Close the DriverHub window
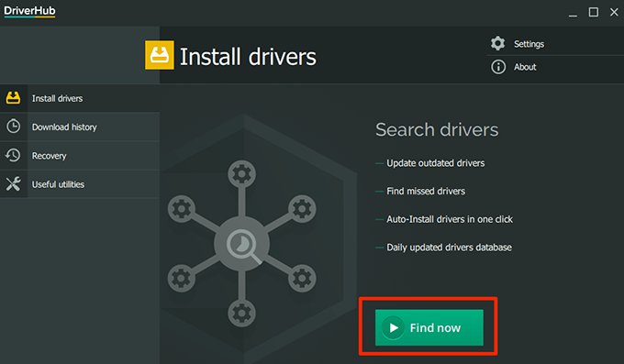 [614, 12]
